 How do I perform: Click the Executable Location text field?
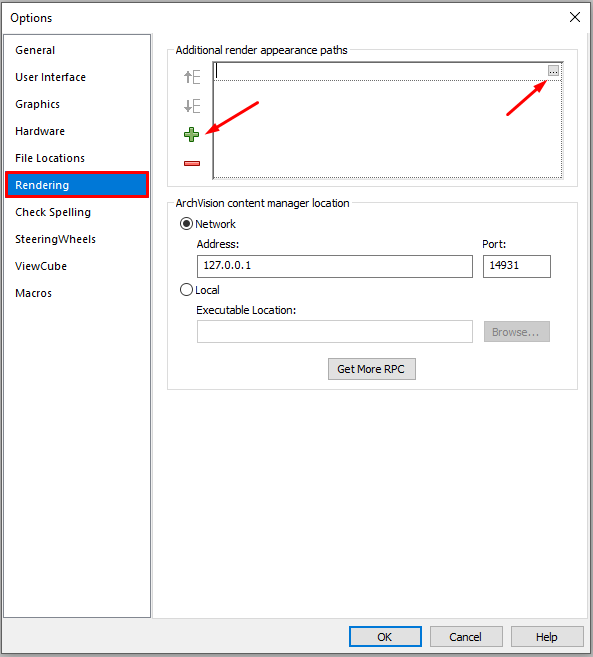point(335,331)
